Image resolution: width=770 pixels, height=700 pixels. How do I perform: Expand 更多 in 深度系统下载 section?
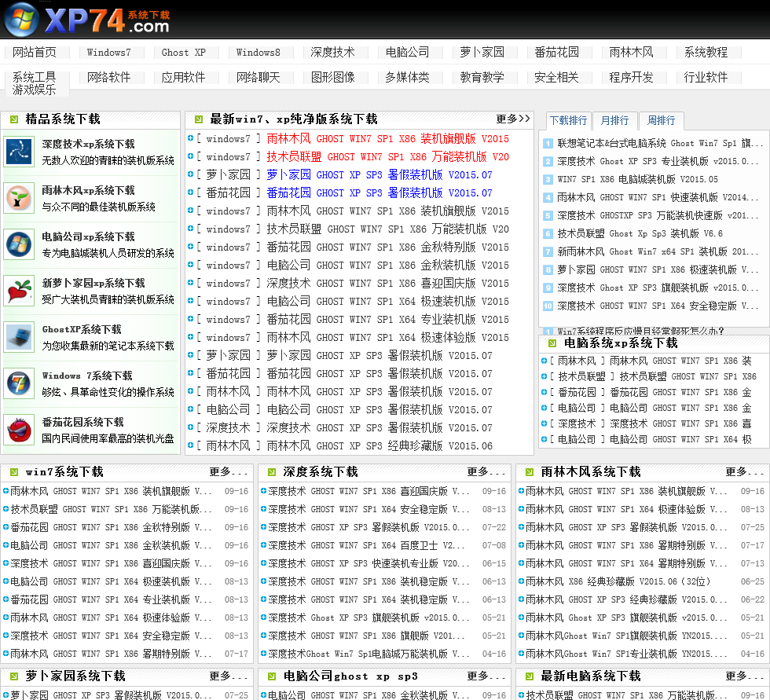pyautogui.click(x=486, y=472)
